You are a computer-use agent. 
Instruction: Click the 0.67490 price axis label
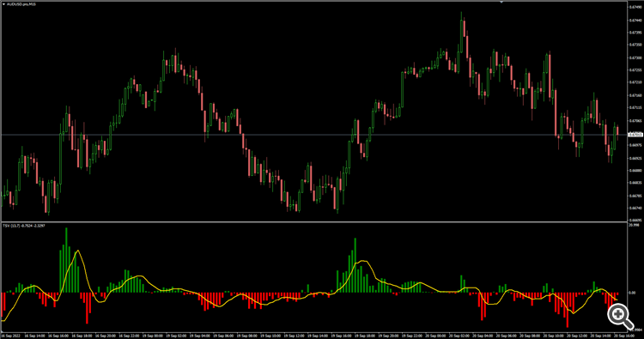click(x=635, y=7)
